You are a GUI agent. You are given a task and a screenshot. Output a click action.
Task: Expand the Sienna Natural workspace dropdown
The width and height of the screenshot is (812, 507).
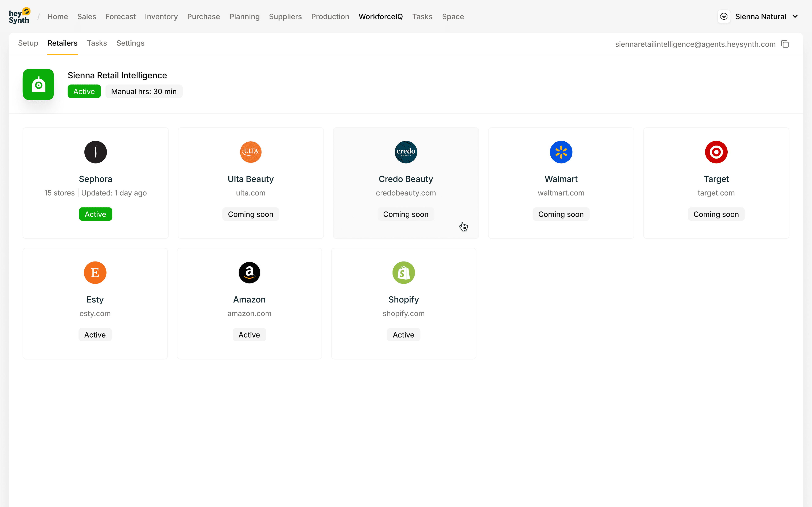coord(795,16)
